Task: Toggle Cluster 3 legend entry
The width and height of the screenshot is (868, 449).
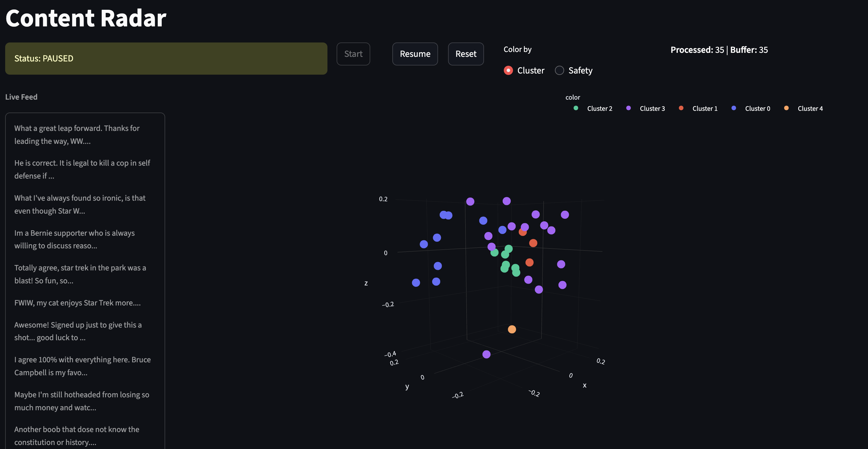Action: point(652,109)
